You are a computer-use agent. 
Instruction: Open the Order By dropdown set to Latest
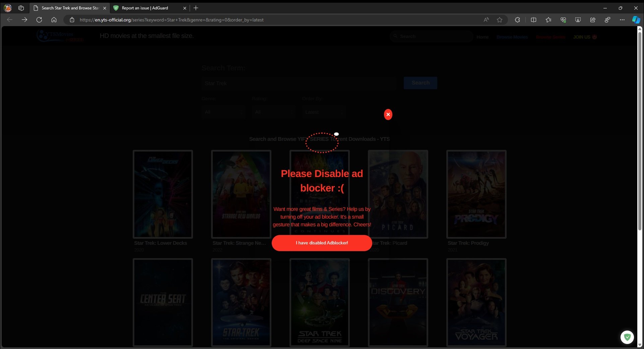coord(324,112)
